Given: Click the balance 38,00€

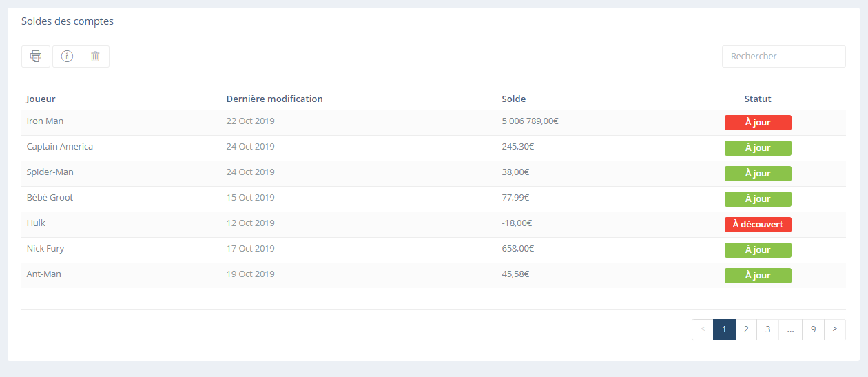Looking at the screenshot, I should point(515,172).
